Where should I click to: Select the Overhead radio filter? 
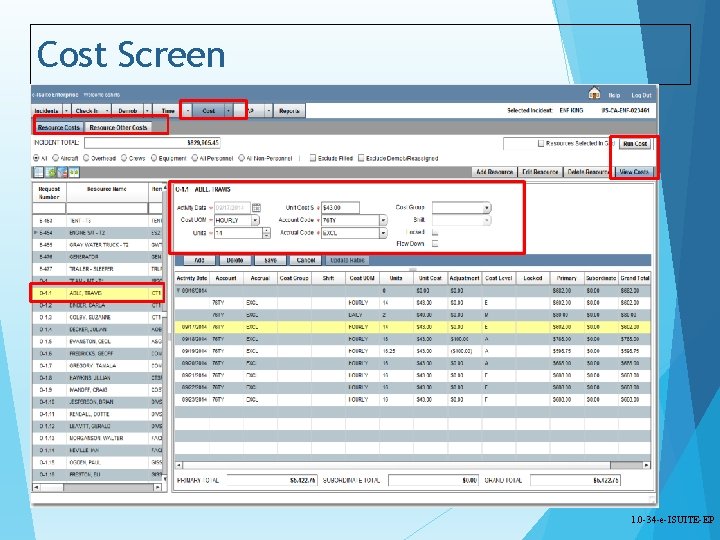pyautogui.click(x=86, y=158)
